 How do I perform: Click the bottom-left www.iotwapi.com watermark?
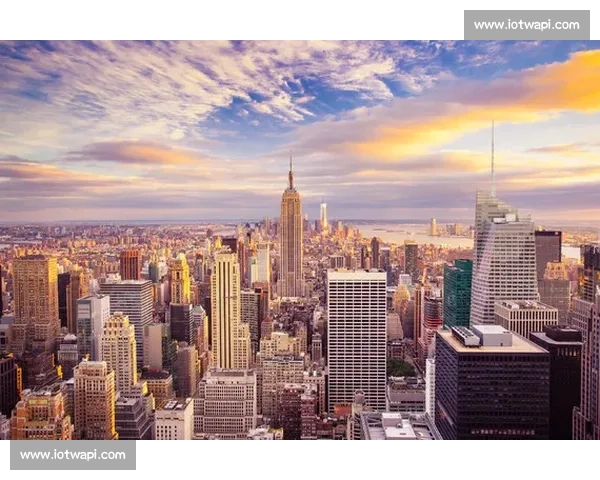[72, 455]
